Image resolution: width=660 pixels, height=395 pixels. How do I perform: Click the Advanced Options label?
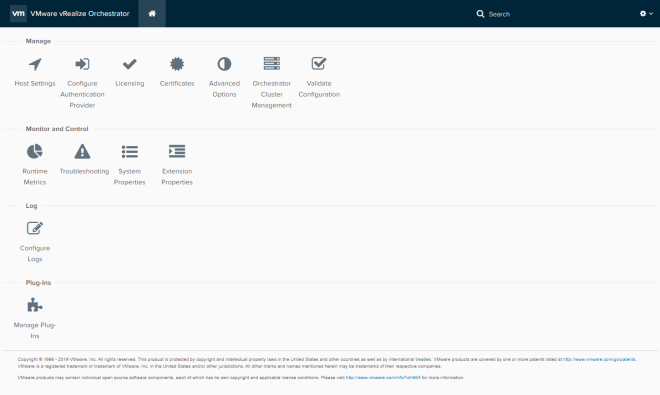click(224, 89)
